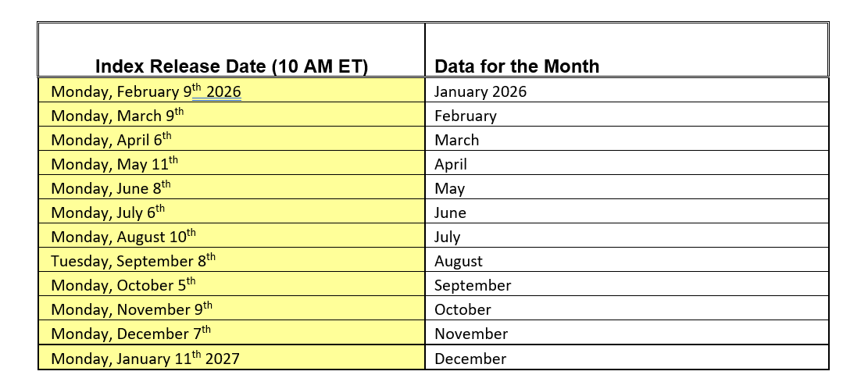Select the Monday, July 6th cell

231,212
